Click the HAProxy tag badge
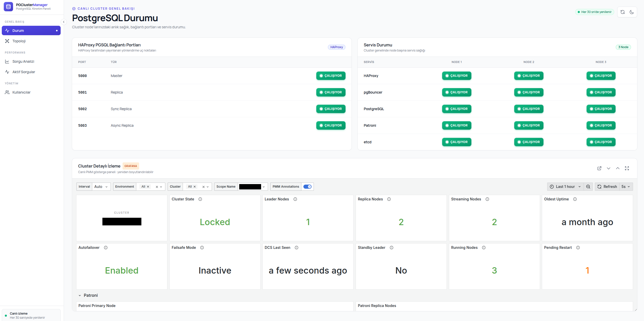The height and width of the screenshot is (321, 644). (337, 47)
